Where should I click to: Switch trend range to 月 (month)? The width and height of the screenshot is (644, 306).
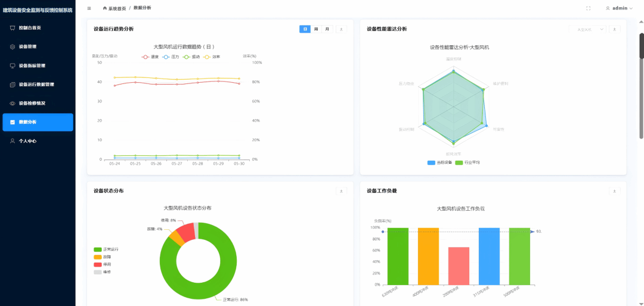pyautogui.click(x=327, y=29)
